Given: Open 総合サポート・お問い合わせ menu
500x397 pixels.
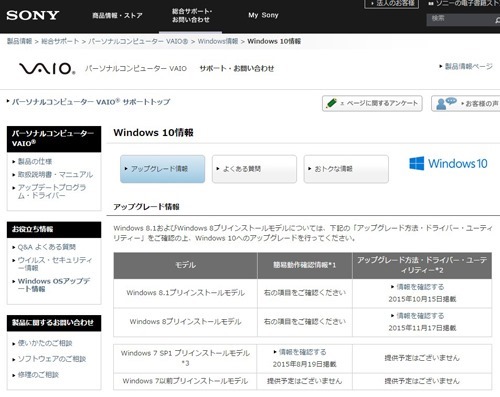Looking at the screenshot, I should click(192, 16).
